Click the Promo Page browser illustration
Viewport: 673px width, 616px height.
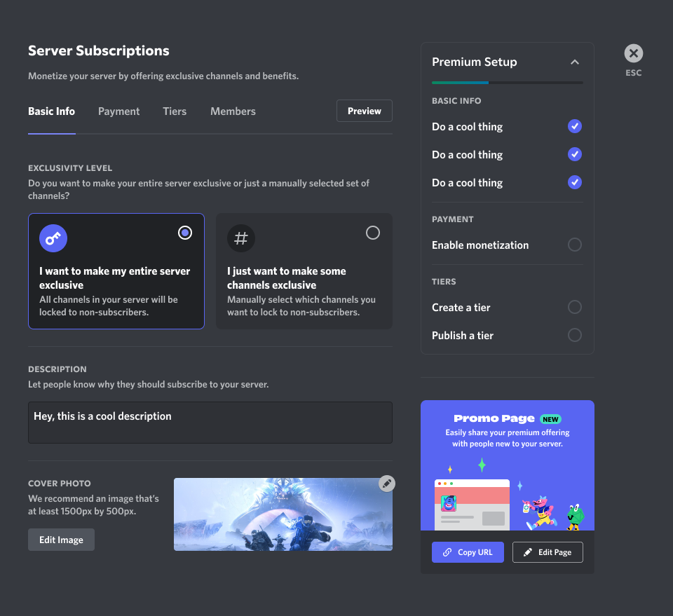(x=472, y=505)
